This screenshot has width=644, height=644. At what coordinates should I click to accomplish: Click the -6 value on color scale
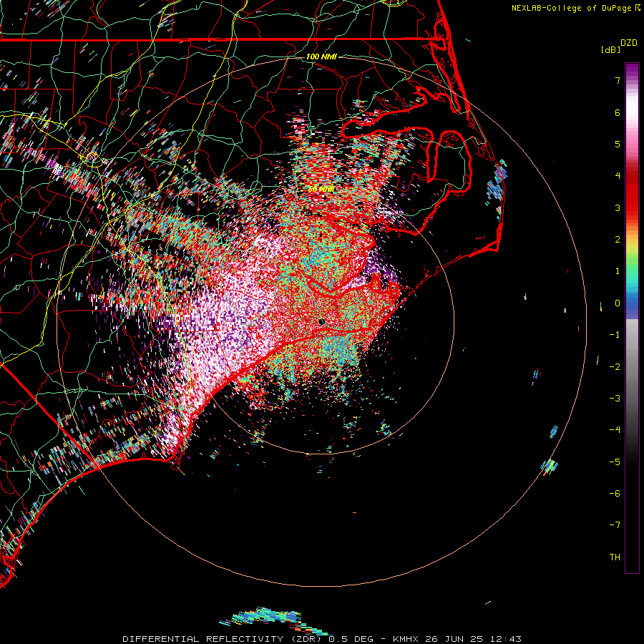[x=615, y=494]
